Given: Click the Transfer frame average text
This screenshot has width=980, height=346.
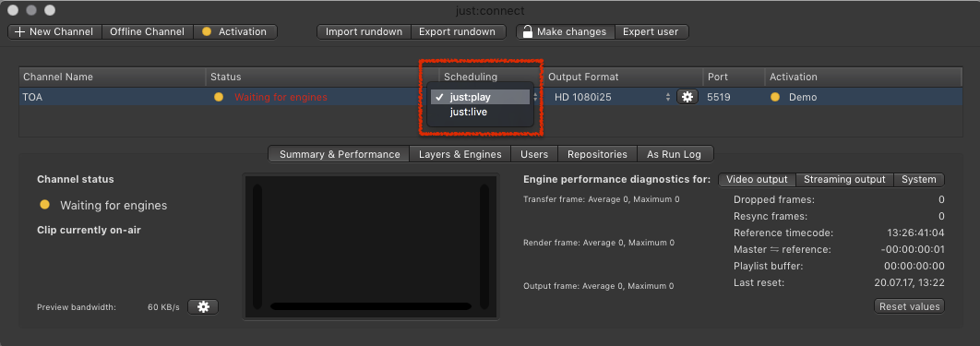Looking at the screenshot, I should 602,199.
